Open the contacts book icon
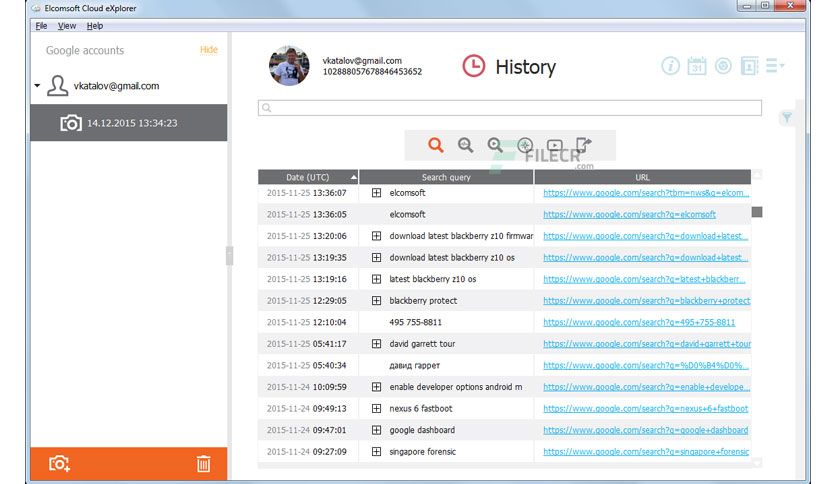 tap(749, 66)
